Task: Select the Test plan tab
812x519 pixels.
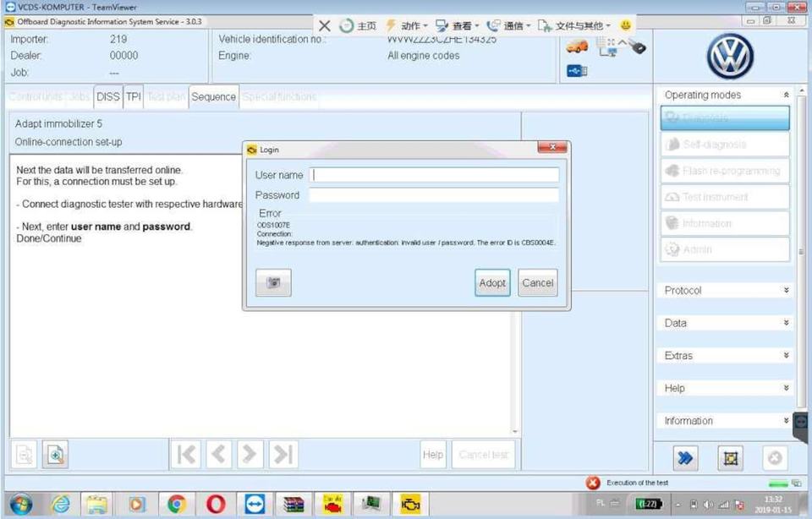Action: [166, 96]
